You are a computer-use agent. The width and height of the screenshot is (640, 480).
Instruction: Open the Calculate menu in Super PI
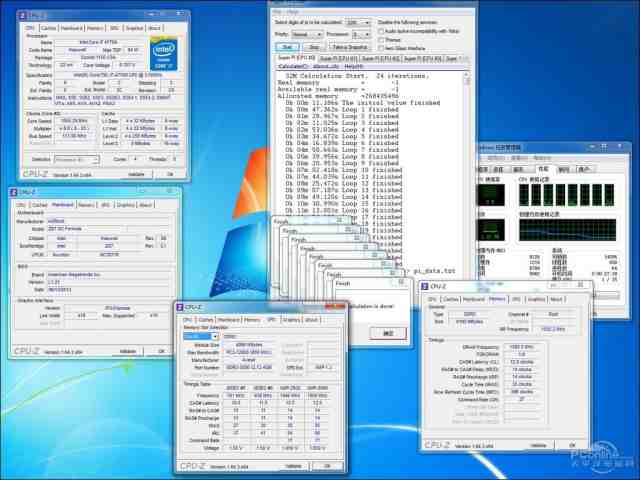tap(293, 66)
